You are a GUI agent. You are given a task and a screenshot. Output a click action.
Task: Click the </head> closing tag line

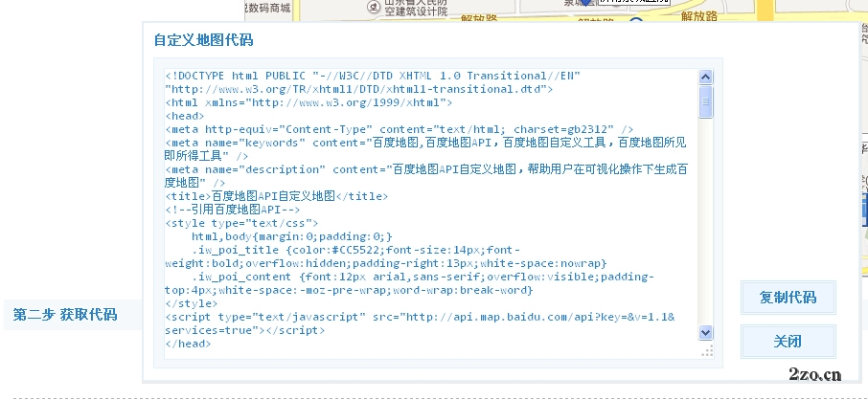point(188,344)
